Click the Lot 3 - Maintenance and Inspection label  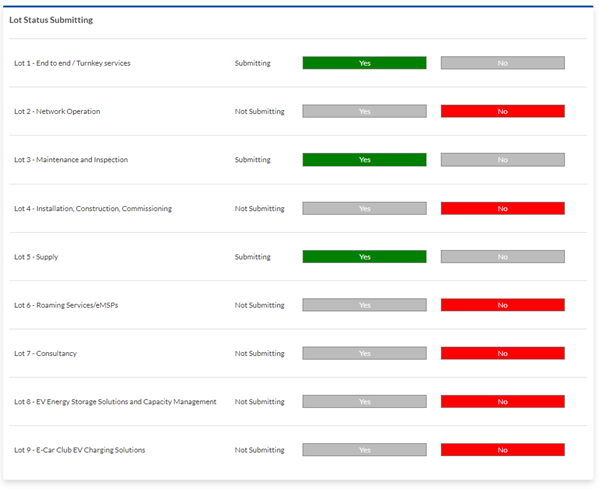click(x=71, y=160)
